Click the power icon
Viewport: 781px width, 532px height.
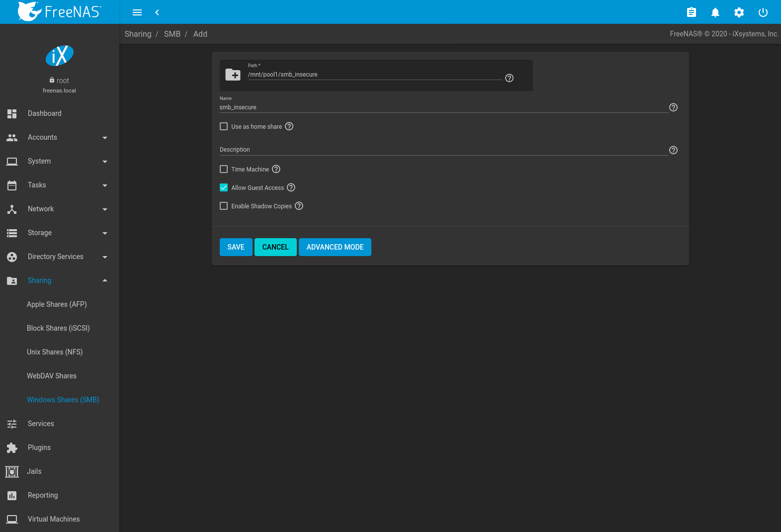(763, 12)
